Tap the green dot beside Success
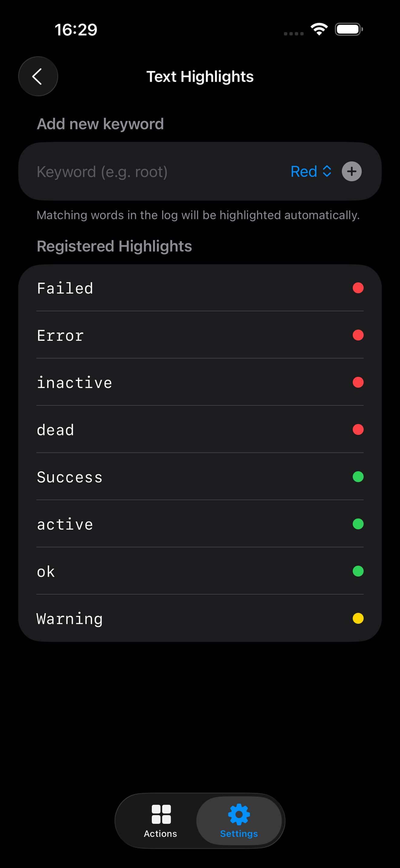The image size is (400, 868). pos(358,476)
